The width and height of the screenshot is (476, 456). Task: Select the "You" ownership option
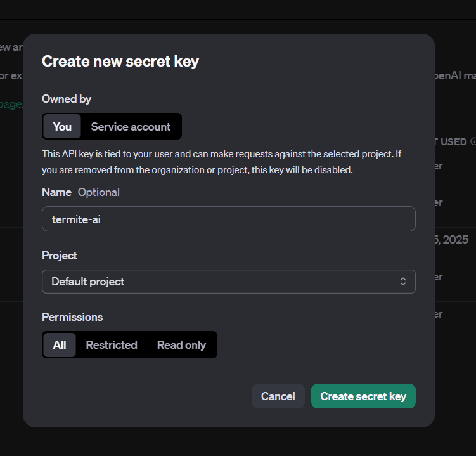pos(62,127)
